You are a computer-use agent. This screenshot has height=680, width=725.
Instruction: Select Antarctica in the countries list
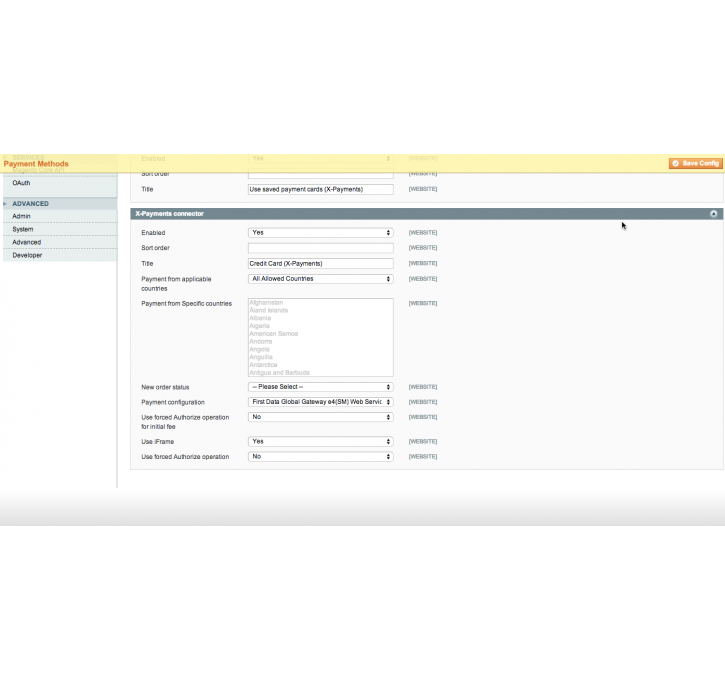264,365
